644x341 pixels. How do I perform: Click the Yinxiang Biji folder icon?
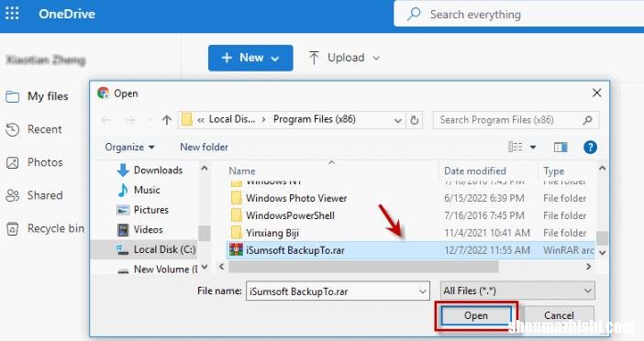point(236,233)
